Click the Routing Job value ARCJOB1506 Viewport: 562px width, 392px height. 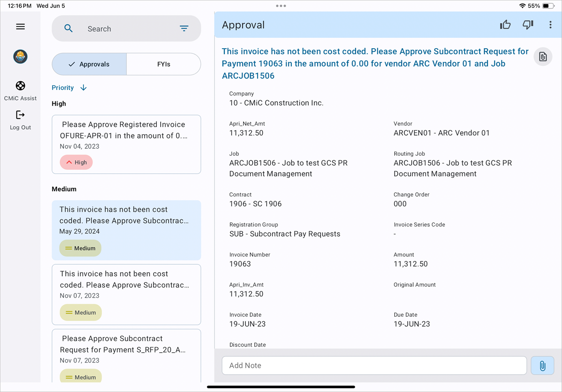(453, 168)
